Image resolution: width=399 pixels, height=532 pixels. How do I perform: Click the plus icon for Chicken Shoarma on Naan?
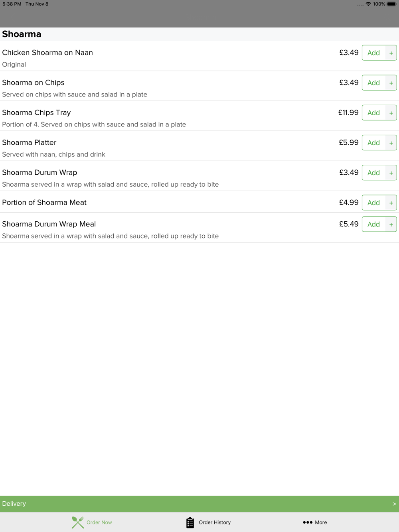click(391, 53)
